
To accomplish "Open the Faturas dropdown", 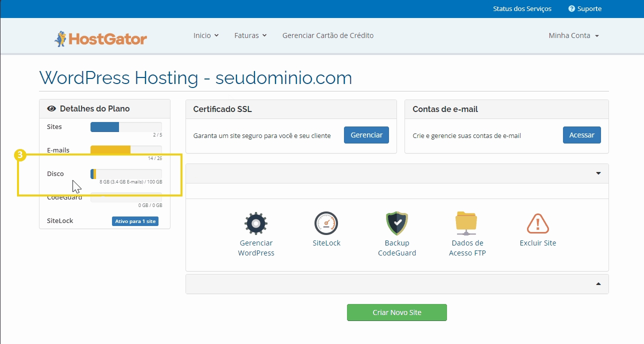I will [x=250, y=35].
